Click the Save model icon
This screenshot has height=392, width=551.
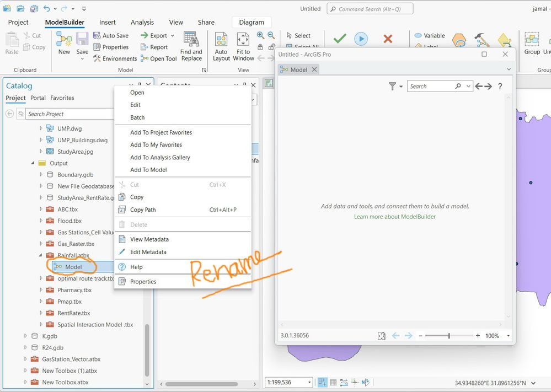click(82, 39)
